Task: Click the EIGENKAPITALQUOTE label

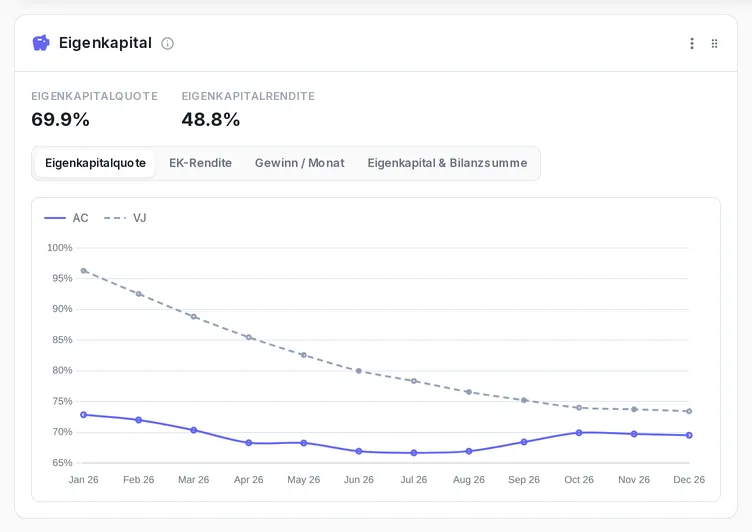Action: point(94,96)
